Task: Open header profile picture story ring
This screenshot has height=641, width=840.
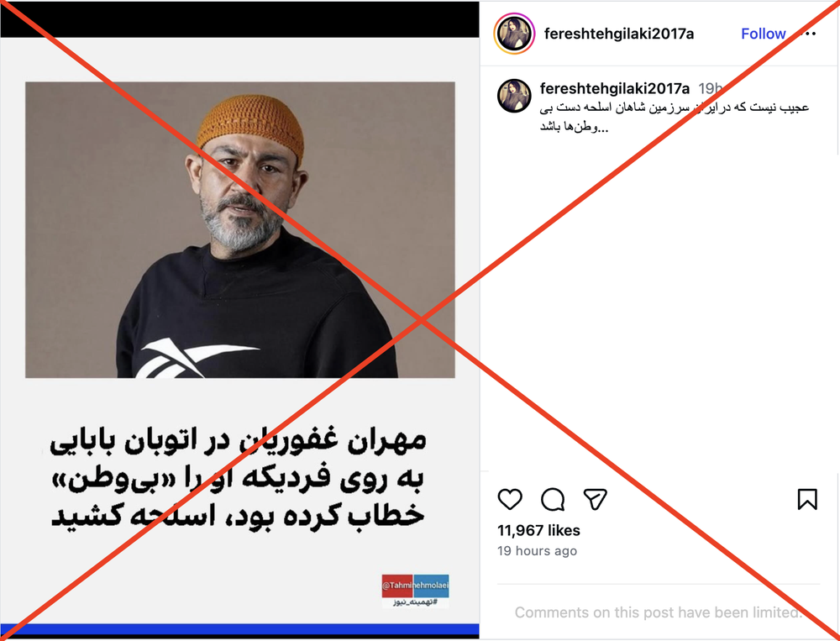Action: point(514,34)
